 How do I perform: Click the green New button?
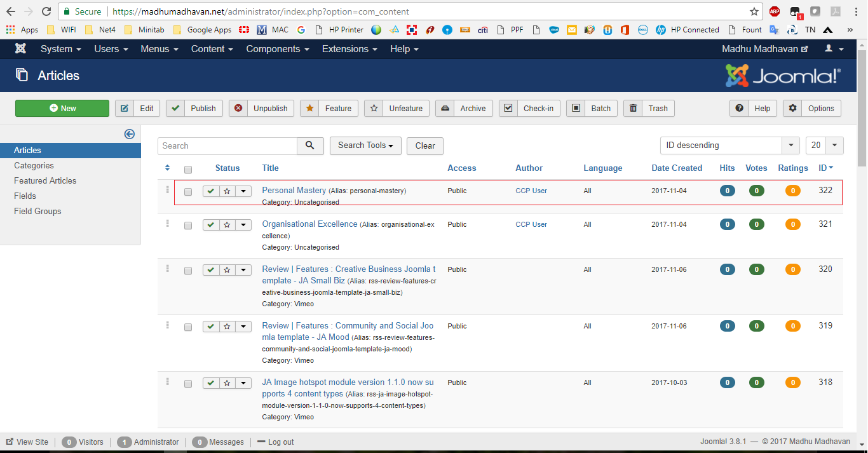coord(62,109)
